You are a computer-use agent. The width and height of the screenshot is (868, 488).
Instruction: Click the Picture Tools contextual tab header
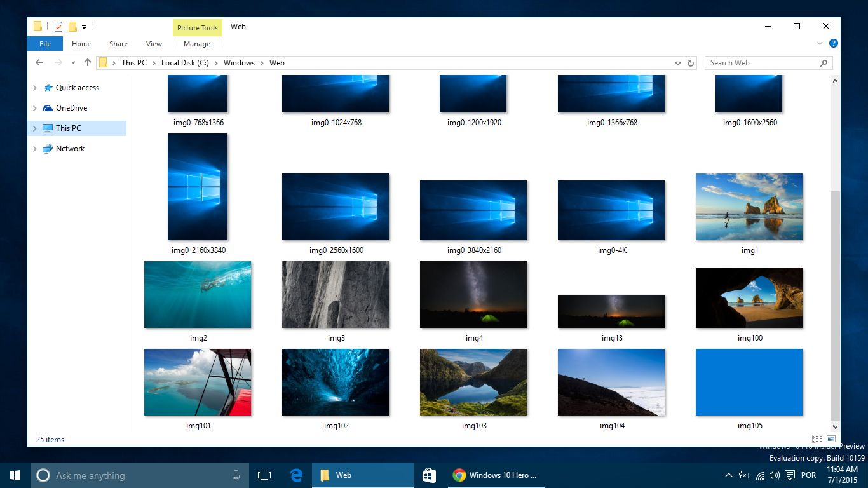pos(198,27)
